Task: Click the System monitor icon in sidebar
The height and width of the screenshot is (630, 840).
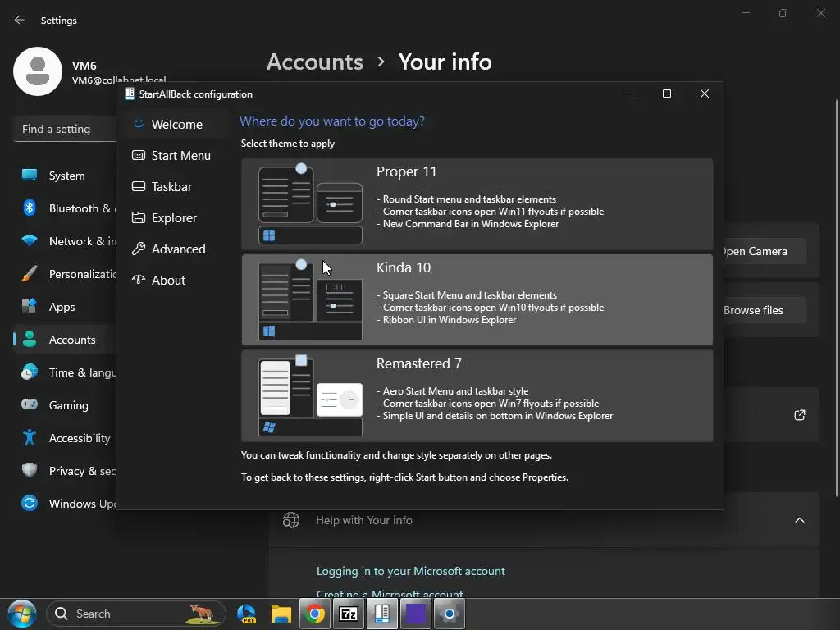Action: [30, 176]
